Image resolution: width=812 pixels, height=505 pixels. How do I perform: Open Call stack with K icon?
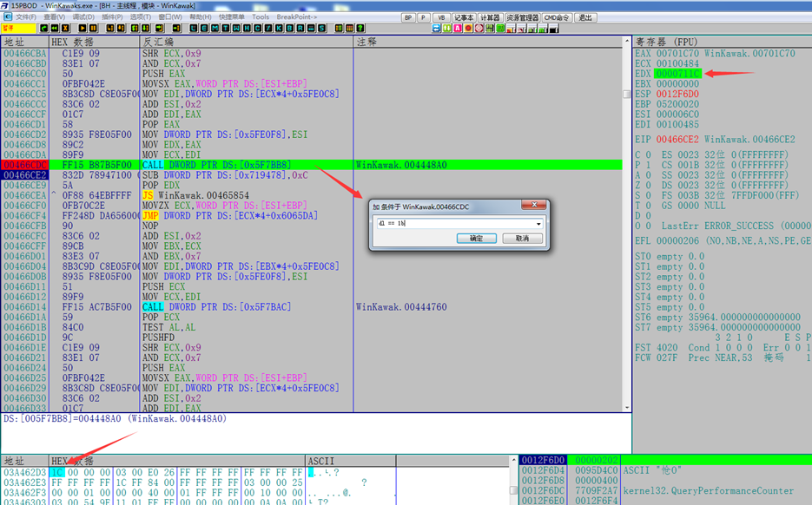click(279, 28)
